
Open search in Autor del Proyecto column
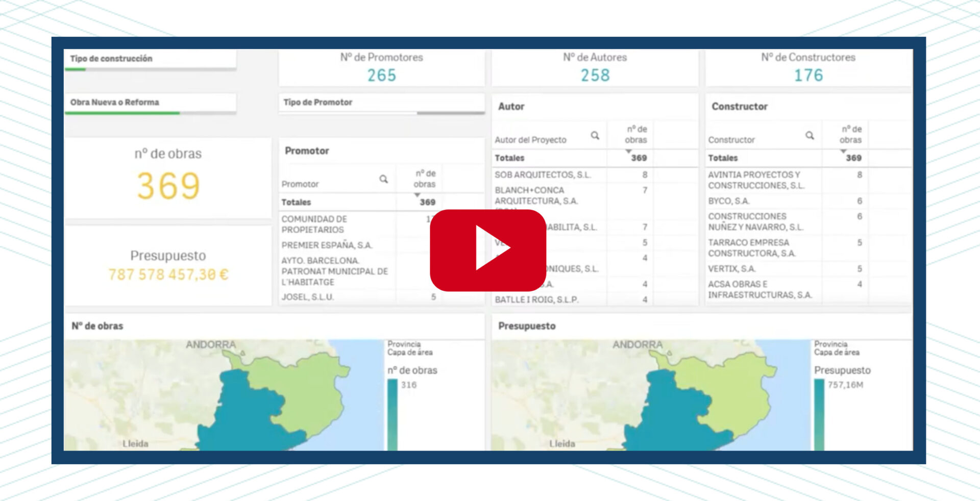[x=595, y=135]
